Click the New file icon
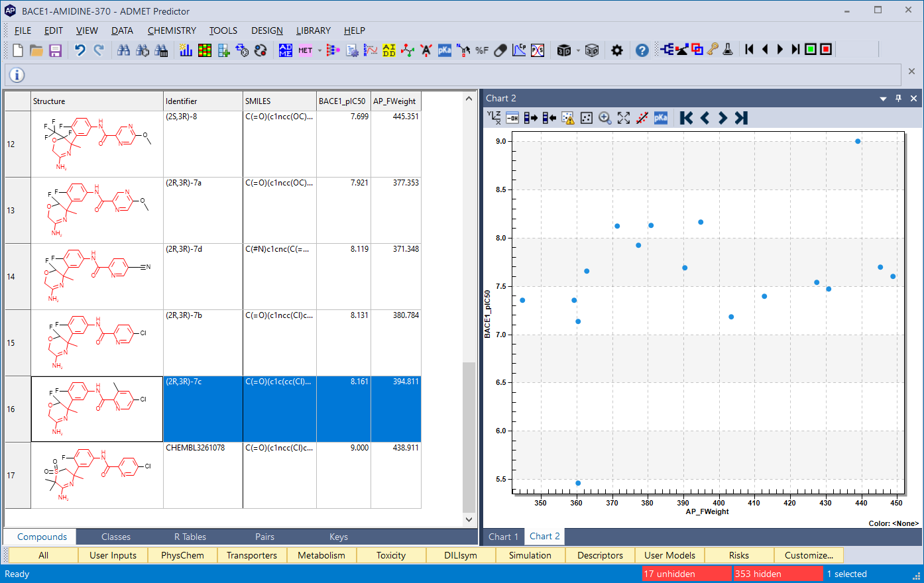 [18, 50]
